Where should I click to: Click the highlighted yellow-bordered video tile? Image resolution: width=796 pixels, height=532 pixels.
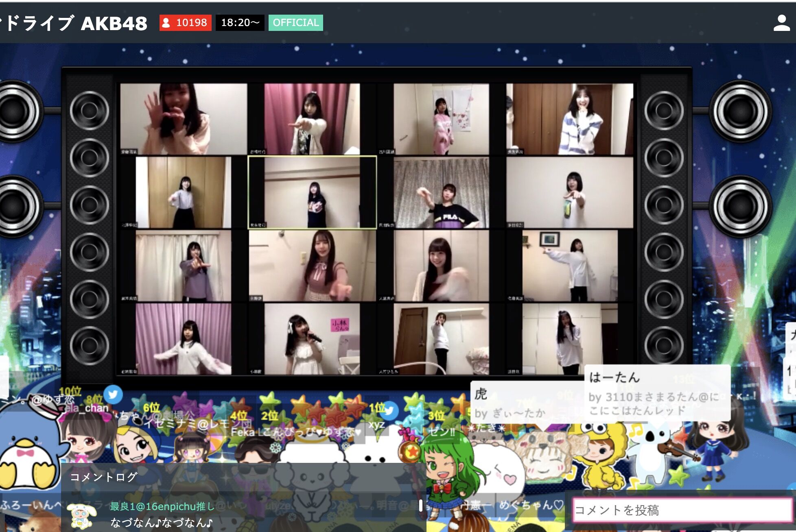[312, 192]
